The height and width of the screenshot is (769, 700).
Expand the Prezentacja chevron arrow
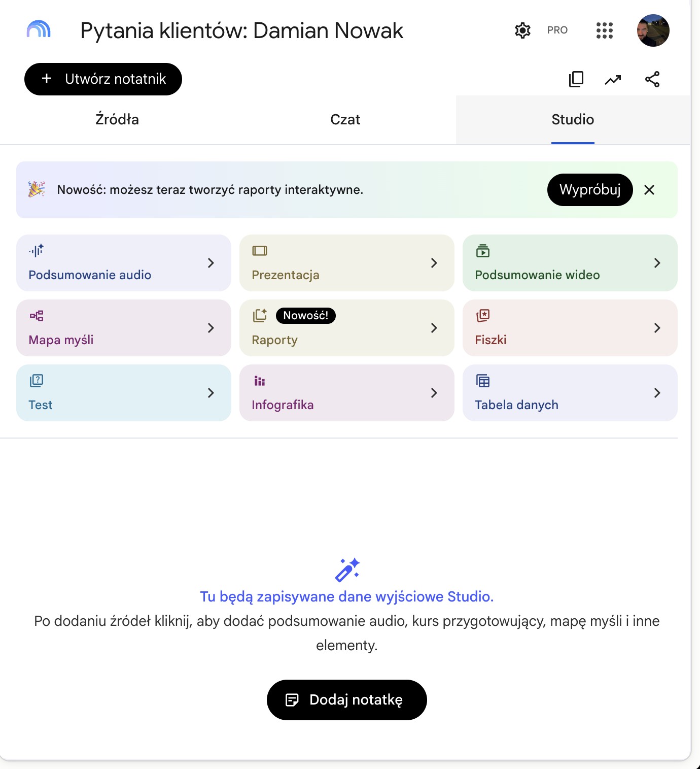click(x=434, y=263)
